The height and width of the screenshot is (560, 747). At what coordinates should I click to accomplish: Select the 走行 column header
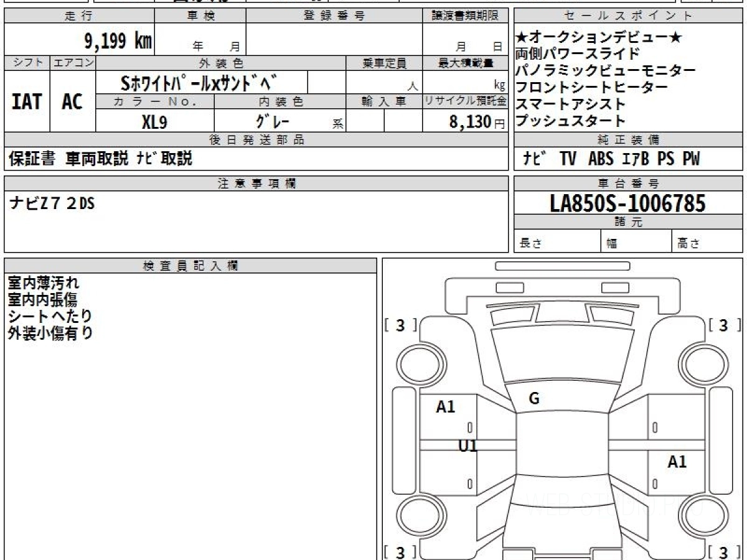pos(78,16)
